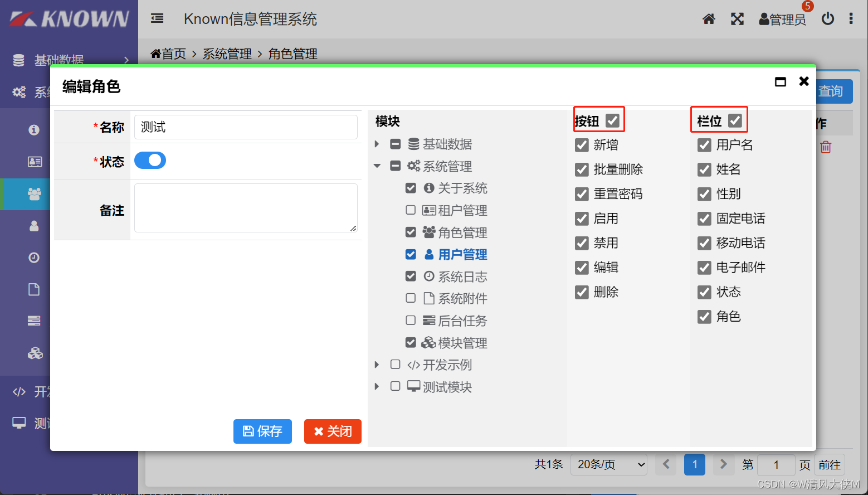Viewport: 868px width, 495px height.
Task: Click 系统管理 in the module tree
Action: [447, 167]
